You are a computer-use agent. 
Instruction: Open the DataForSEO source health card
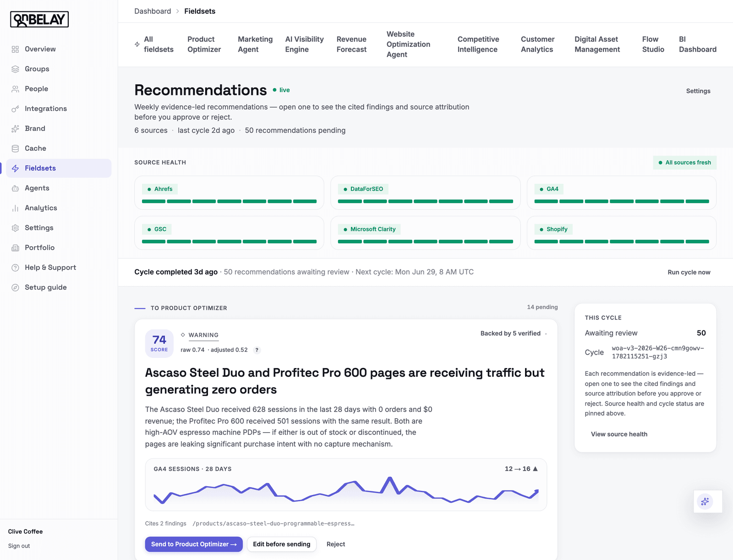click(x=425, y=192)
